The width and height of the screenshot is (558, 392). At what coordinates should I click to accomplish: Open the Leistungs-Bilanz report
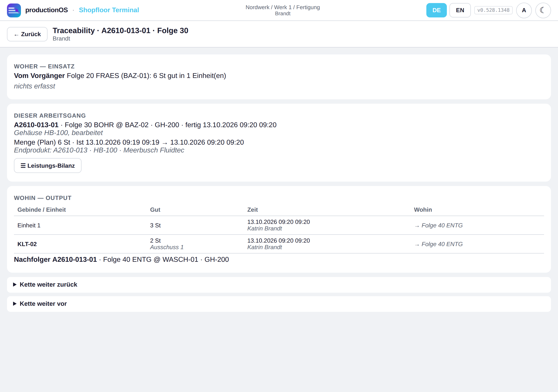pos(48,166)
